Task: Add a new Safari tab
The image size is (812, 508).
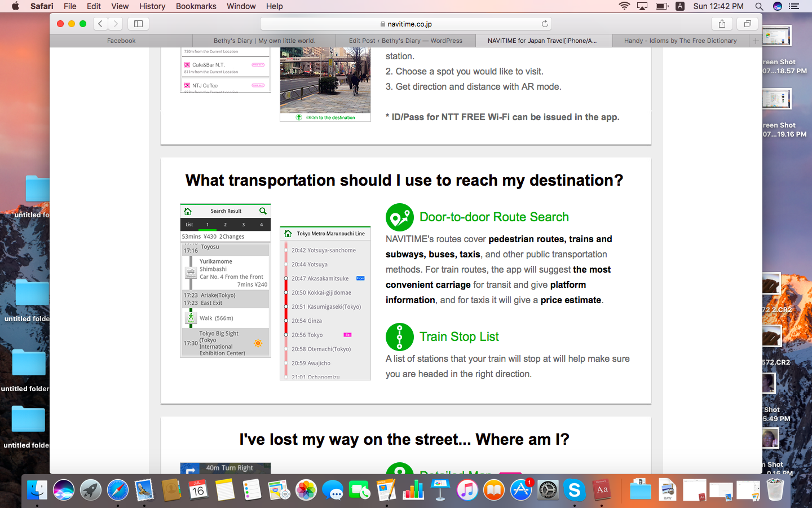Action: point(756,41)
